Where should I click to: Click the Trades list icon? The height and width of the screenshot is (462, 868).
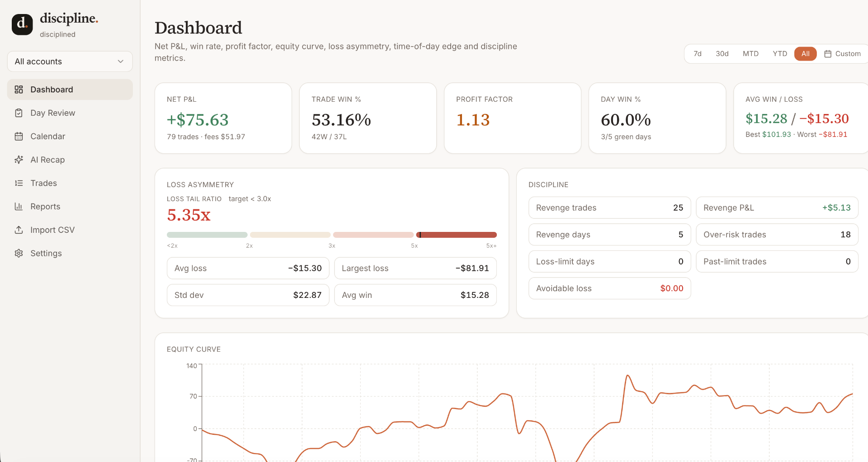point(19,183)
